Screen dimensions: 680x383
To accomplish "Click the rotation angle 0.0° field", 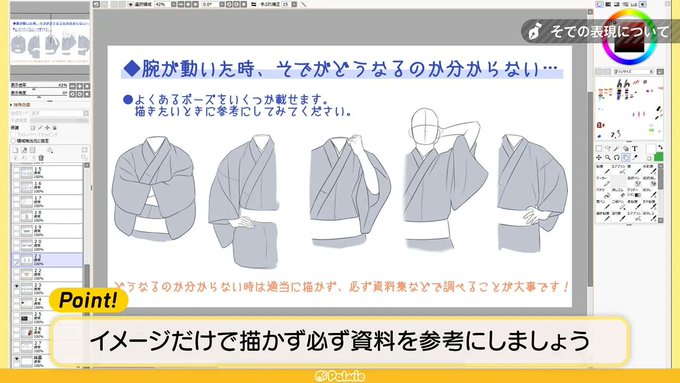I will tap(209, 4).
